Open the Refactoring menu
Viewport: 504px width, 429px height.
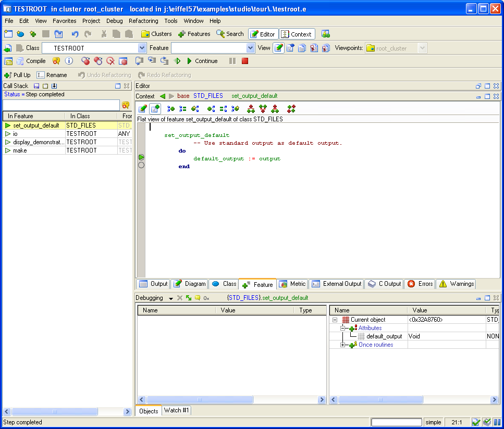point(143,21)
